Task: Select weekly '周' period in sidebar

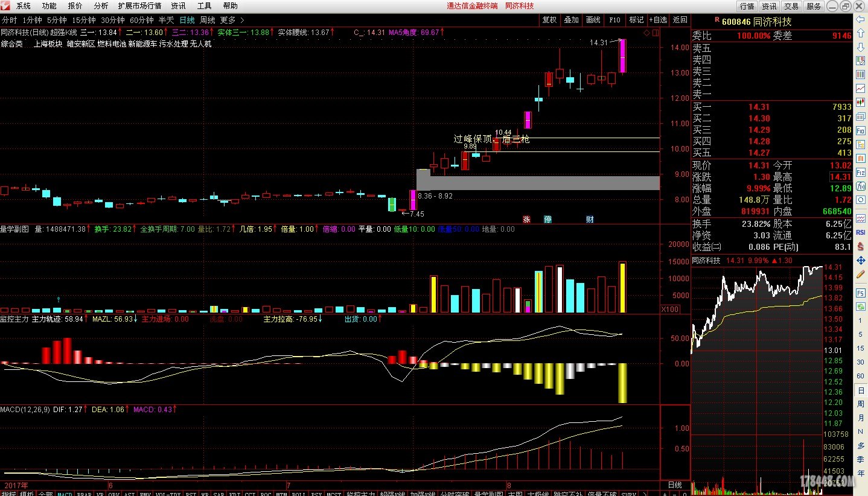Action: (x=861, y=404)
